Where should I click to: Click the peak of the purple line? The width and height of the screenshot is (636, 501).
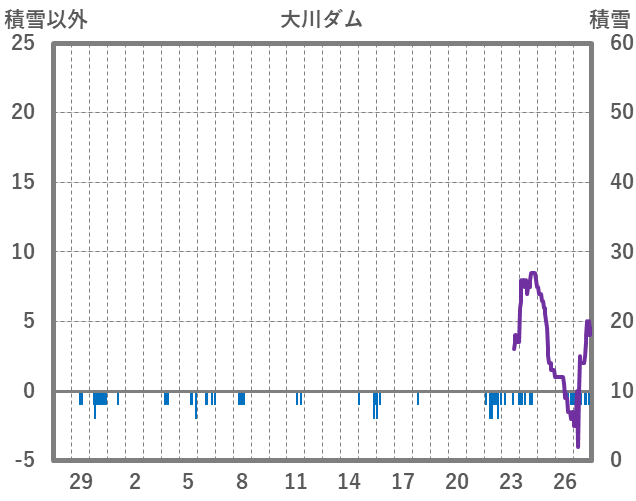coord(533,273)
